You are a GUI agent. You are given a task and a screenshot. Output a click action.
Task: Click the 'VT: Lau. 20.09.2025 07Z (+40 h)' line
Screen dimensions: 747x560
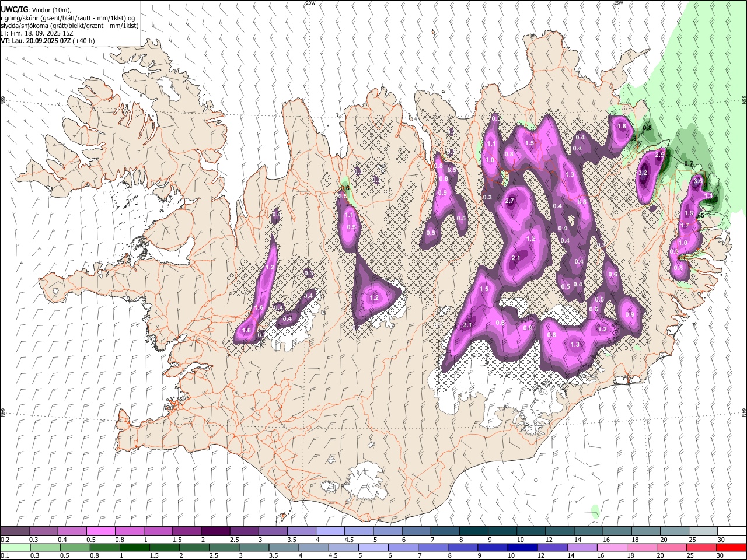(47, 41)
